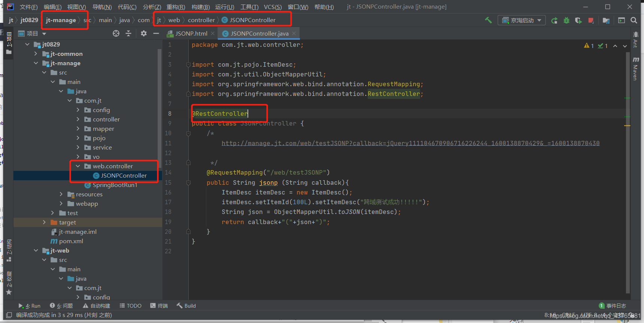Switch to the JSONP.html editor tab

coord(191,33)
